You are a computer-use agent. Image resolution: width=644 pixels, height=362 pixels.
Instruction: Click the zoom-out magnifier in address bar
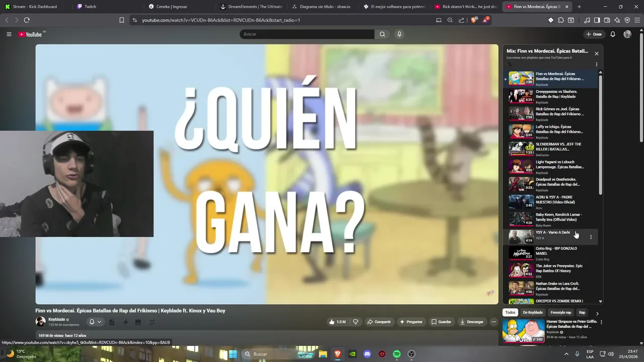[450, 20]
